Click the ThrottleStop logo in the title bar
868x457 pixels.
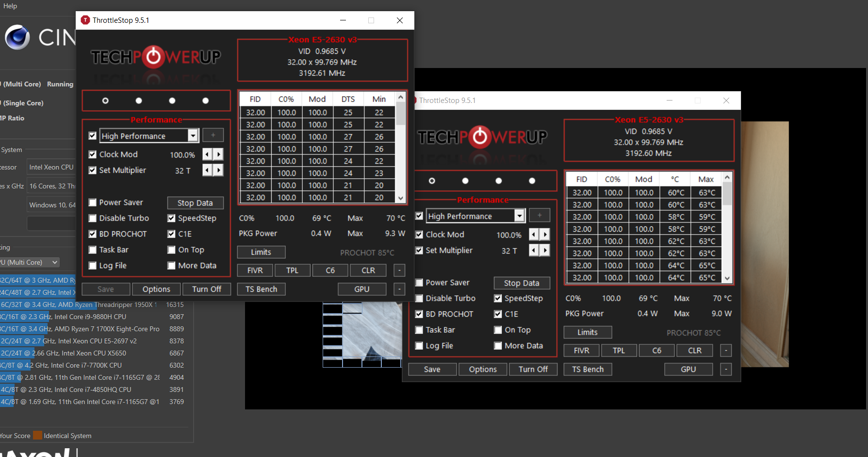click(x=85, y=20)
